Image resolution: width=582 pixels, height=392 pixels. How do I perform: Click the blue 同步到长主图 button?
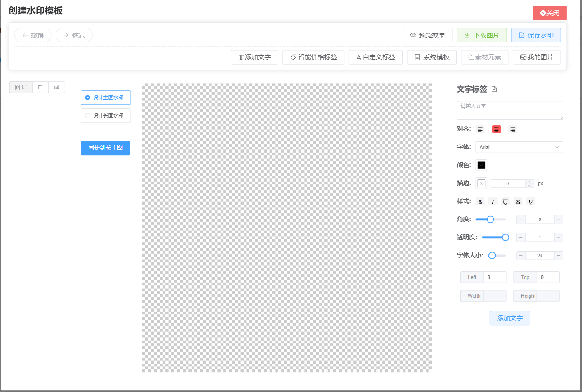[x=105, y=148]
